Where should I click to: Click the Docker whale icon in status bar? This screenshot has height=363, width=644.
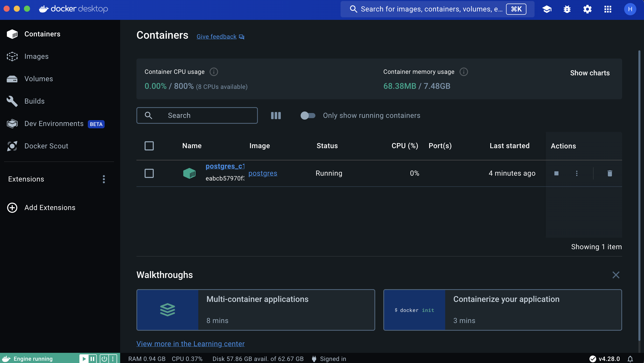[x=6, y=359]
